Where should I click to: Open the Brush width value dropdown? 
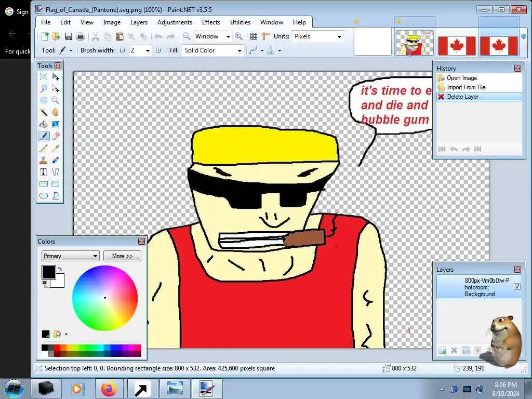[148, 50]
